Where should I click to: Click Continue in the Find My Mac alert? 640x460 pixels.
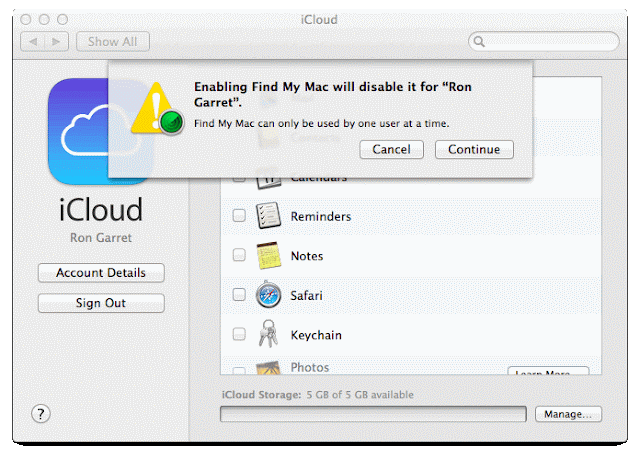coord(474,149)
